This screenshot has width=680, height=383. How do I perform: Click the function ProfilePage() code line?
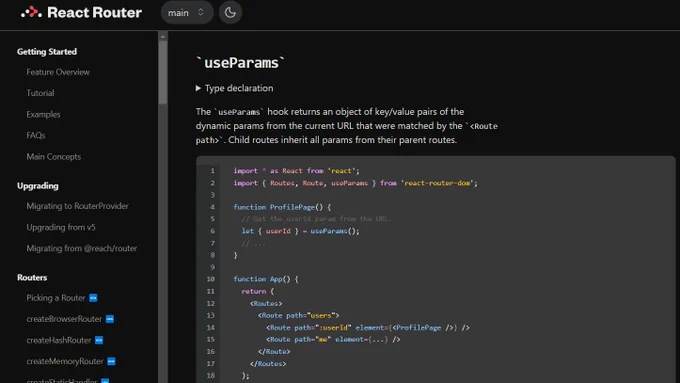282,207
